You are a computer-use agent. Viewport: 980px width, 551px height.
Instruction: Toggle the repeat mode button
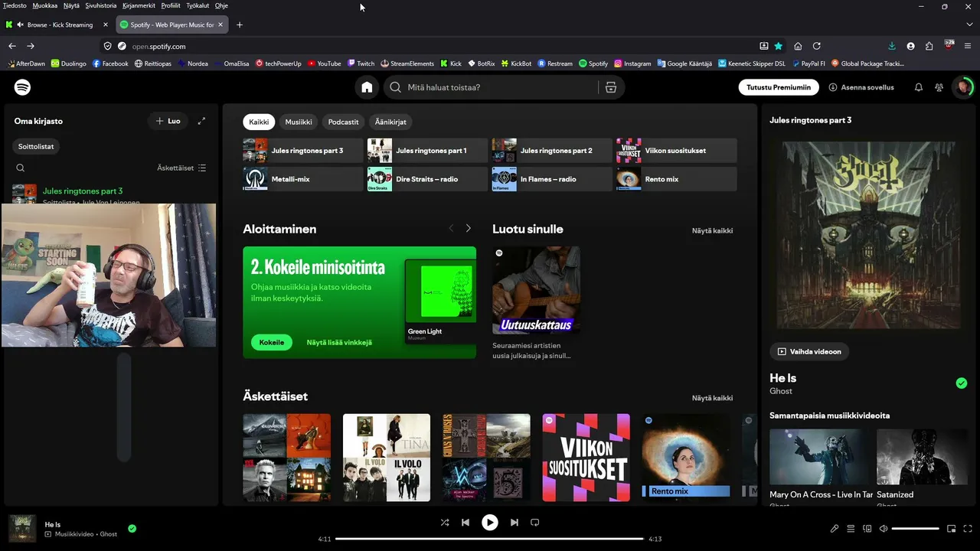tap(535, 523)
